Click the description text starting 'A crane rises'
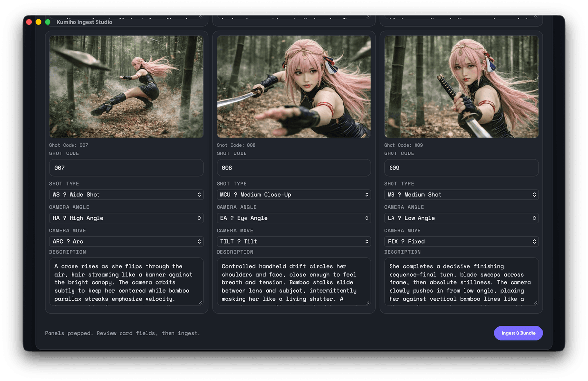Viewport: 588px width, 381px height. coord(126,282)
